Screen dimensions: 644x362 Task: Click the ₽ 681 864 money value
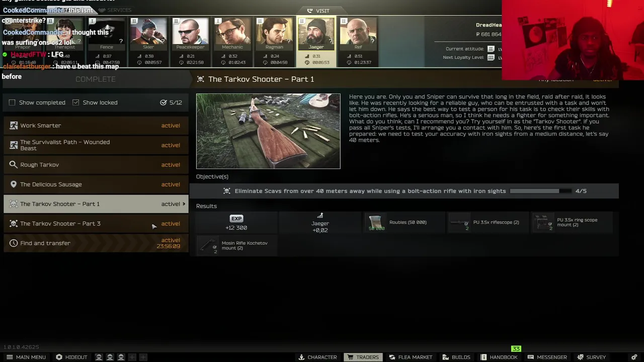489,34
